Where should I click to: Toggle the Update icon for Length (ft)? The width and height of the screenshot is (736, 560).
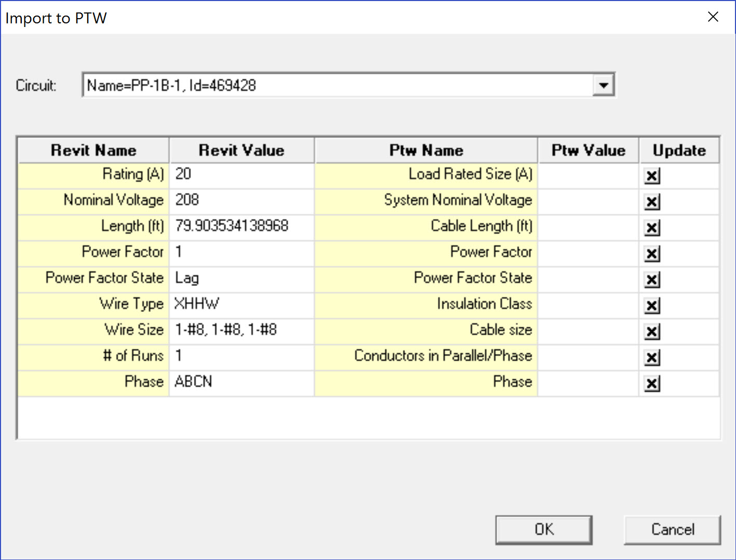[x=652, y=228]
